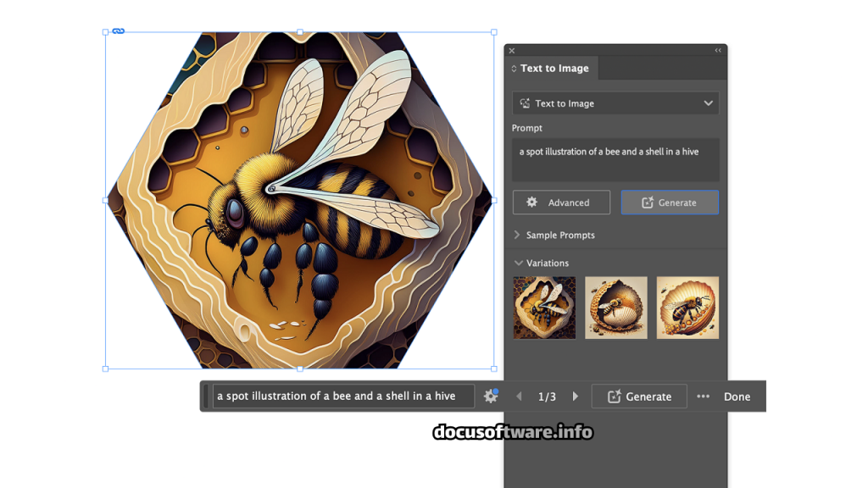Screen dimensions: 868x488
Task: Open settings gear in contextual taskbar
Action: click(x=491, y=396)
